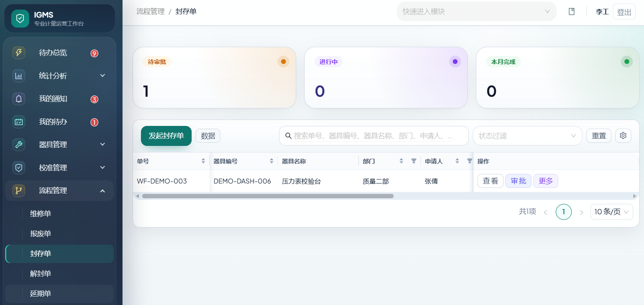Open the 10 条/页 page size dropdown
Viewport: 644px width, 305px height.
coord(612,212)
